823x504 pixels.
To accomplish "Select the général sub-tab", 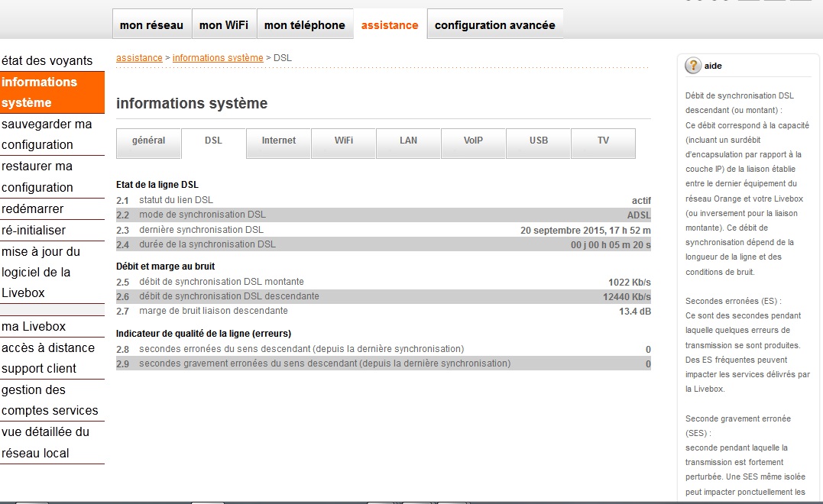I will (148, 141).
